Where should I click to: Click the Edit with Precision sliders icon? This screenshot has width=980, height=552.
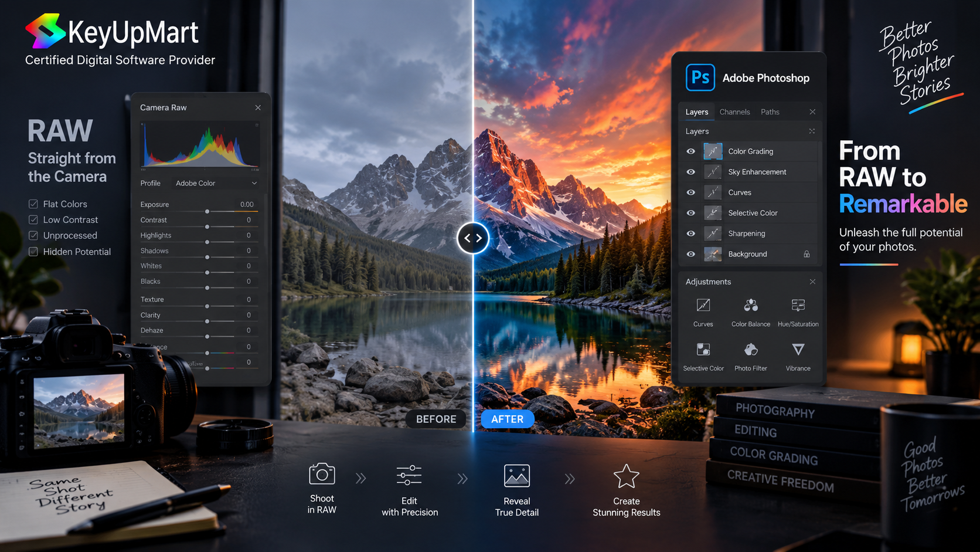click(409, 475)
